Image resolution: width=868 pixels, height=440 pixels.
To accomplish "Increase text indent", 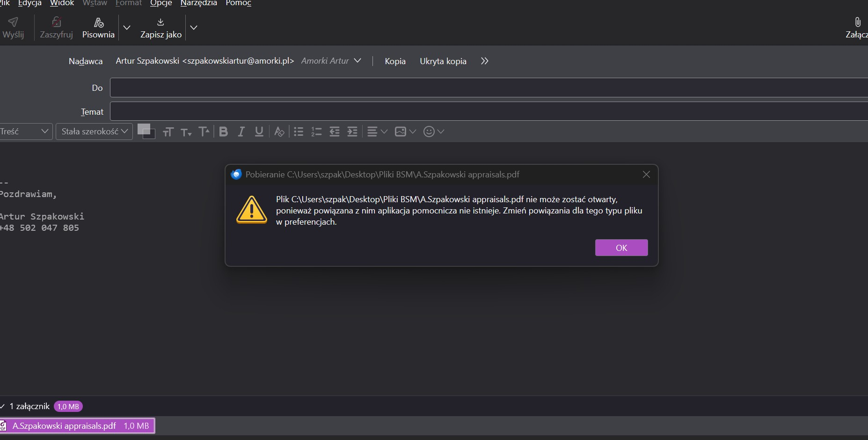I will pyautogui.click(x=352, y=132).
